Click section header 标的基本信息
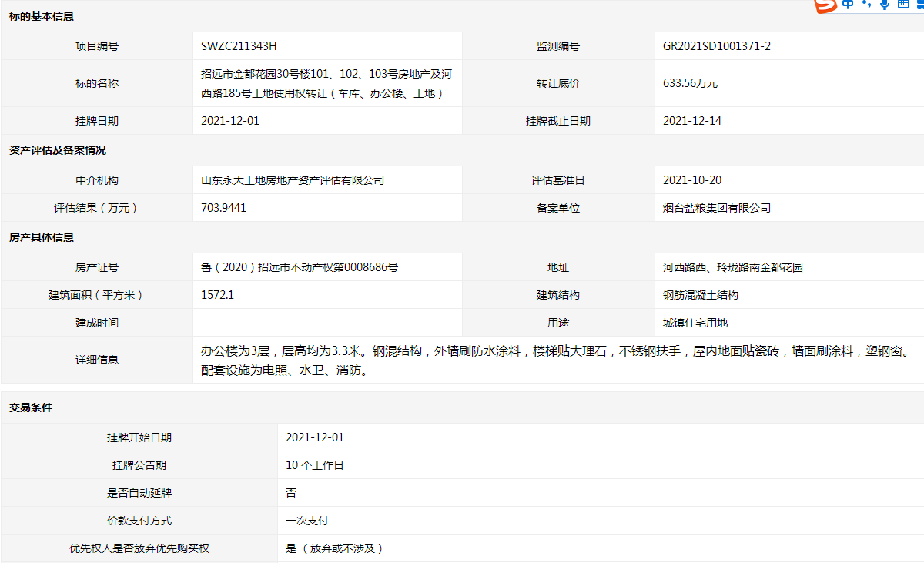Viewport: 924px width, 563px height. (x=42, y=16)
